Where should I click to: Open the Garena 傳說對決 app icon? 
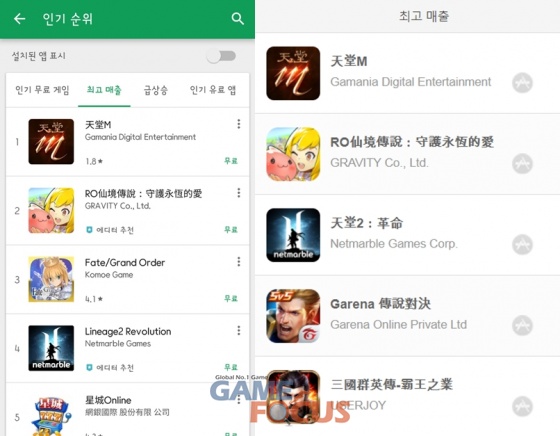[293, 316]
